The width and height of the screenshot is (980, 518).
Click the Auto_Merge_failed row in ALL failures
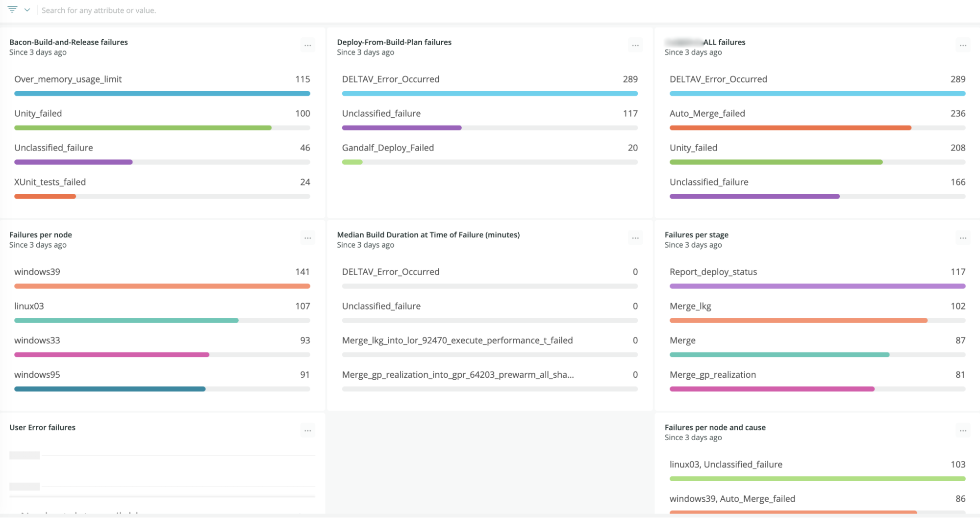coord(817,114)
